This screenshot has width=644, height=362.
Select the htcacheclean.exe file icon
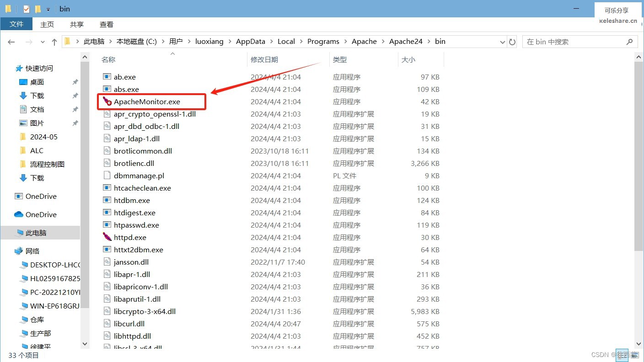107,188
